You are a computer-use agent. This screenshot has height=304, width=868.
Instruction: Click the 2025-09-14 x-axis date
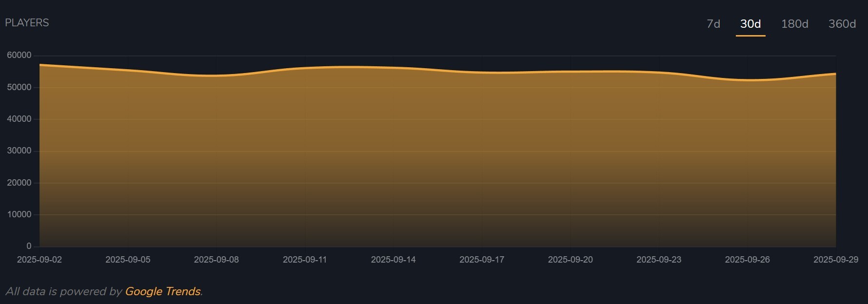tap(393, 260)
